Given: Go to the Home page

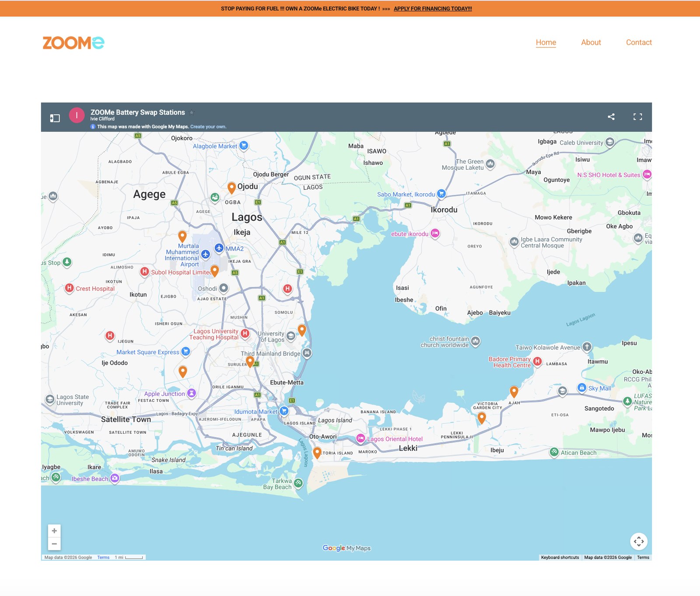Looking at the screenshot, I should (x=546, y=42).
